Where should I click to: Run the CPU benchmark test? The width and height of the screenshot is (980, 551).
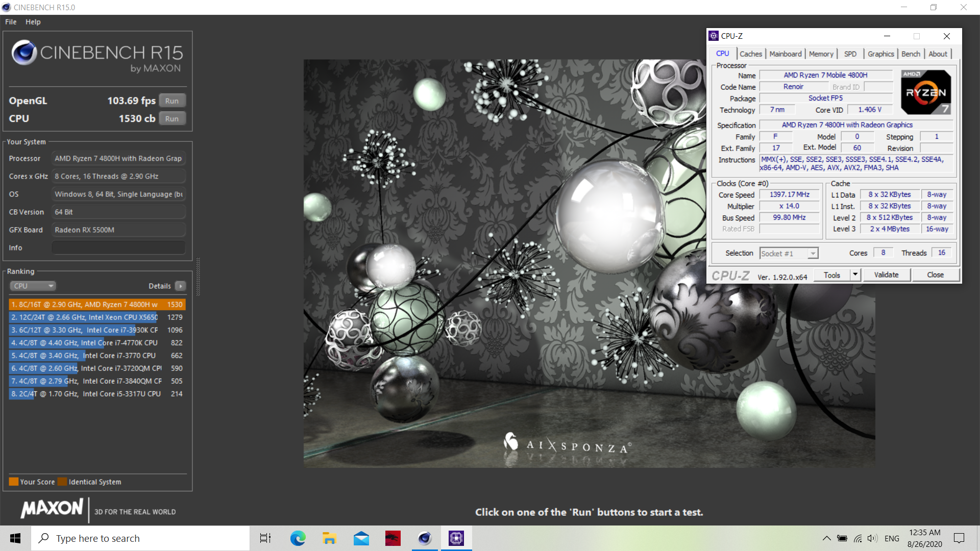(172, 119)
